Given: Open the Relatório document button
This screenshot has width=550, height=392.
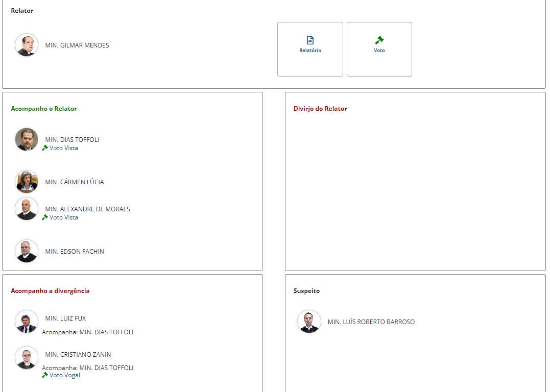Looking at the screenshot, I should click(310, 50).
